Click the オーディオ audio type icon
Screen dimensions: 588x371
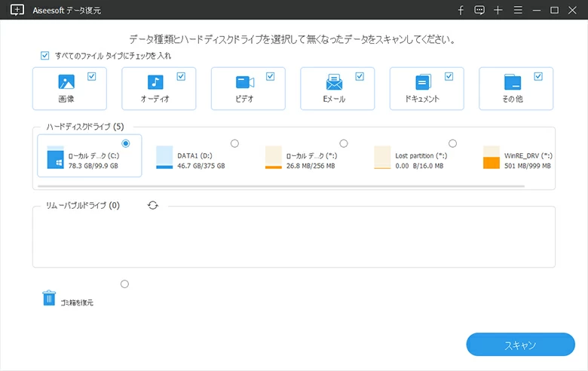(x=155, y=83)
